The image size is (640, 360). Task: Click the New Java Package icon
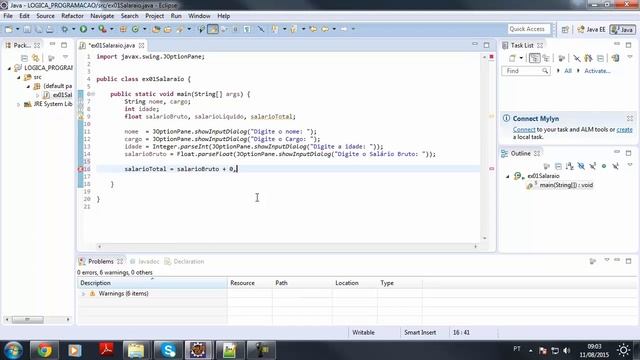123,29
